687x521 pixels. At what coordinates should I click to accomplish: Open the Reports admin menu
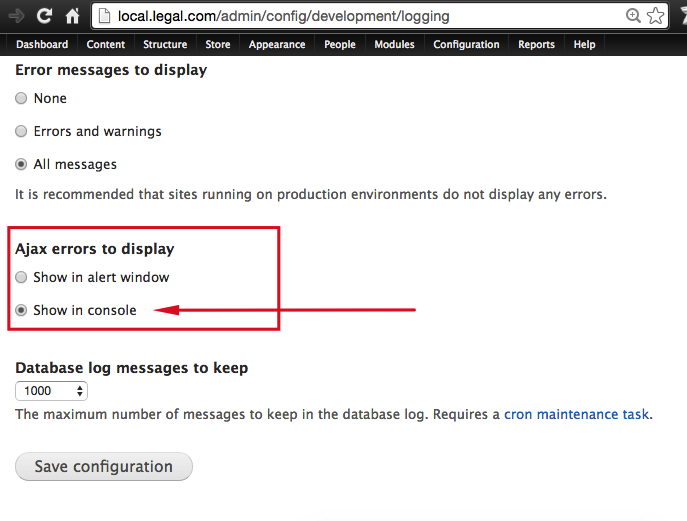click(536, 44)
